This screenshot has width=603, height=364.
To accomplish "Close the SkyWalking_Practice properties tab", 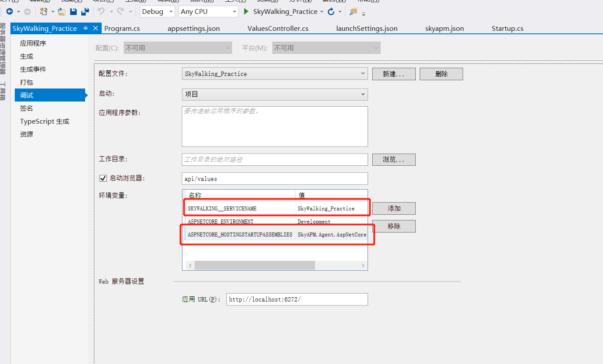I will [x=96, y=28].
